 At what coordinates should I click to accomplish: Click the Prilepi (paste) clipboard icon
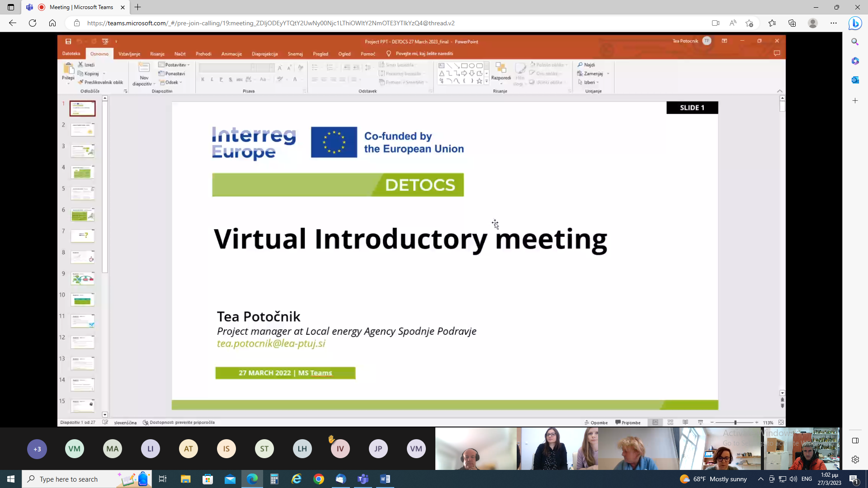(x=68, y=68)
